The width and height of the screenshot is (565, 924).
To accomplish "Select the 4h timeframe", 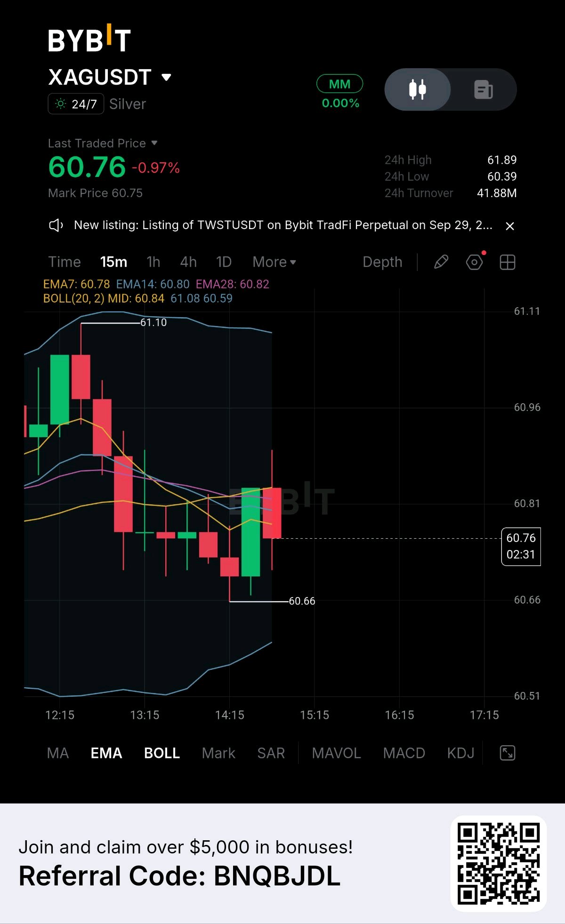I will [x=188, y=262].
